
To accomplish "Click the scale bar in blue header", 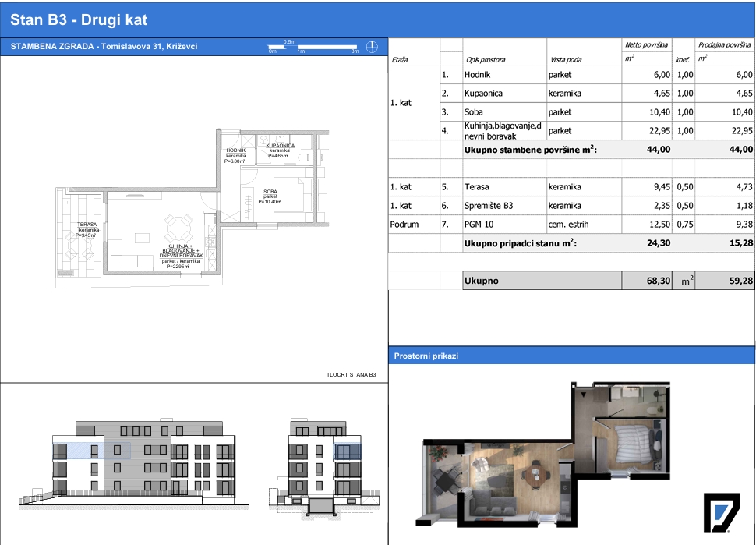I will click(x=314, y=48).
